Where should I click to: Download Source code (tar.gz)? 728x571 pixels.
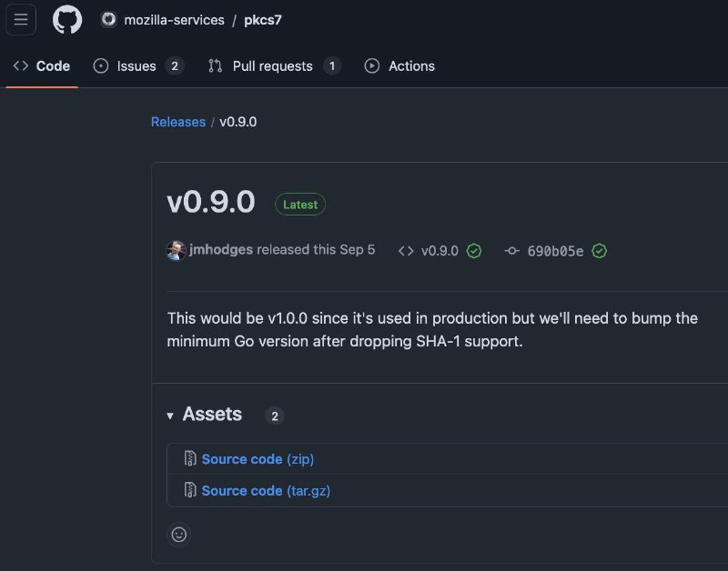pos(266,490)
